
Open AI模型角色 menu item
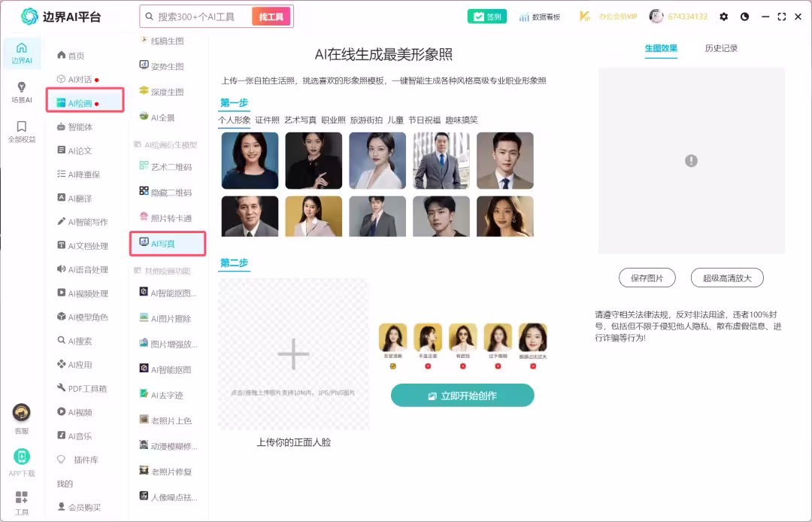pyautogui.click(x=83, y=317)
